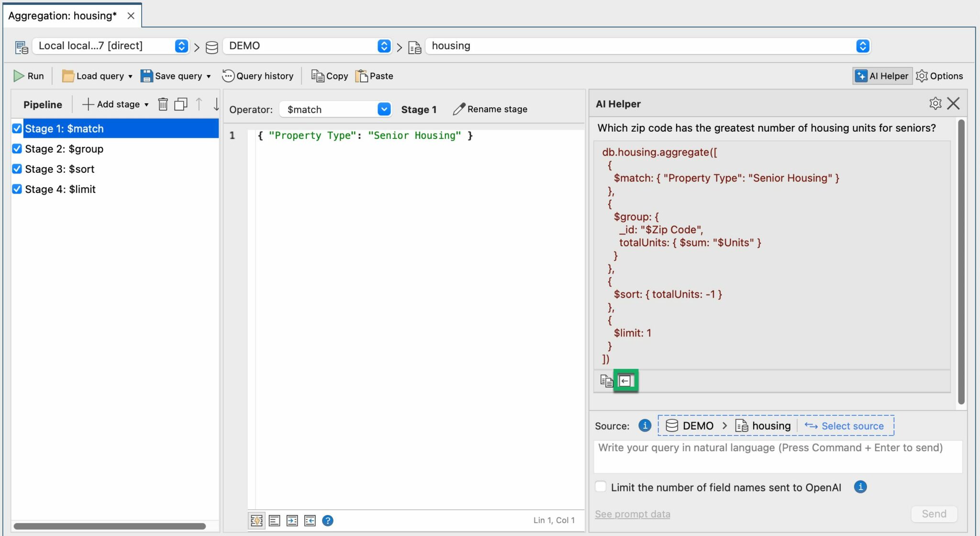This screenshot has height=536, width=980.
Task: Click the AI Helper panel vertical scrollbar
Action: 961,261
